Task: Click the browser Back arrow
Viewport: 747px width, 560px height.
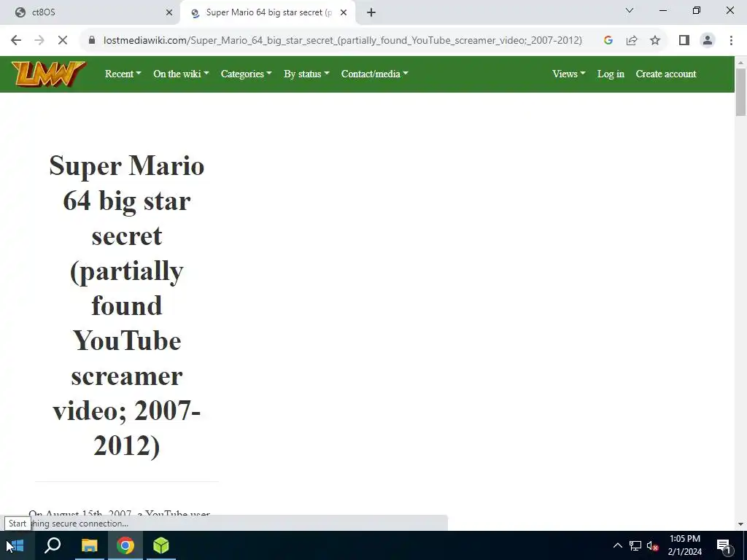Action: tap(16, 41)
